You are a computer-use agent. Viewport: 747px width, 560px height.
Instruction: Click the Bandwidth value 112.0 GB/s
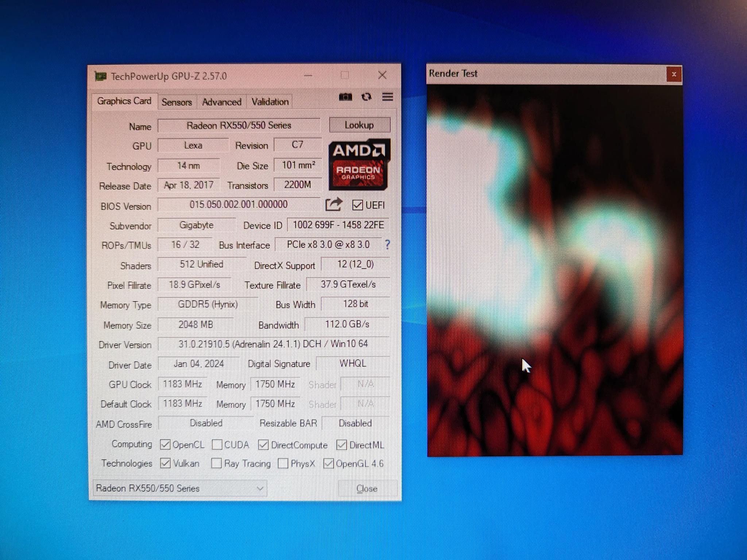(x=347, y=324)
